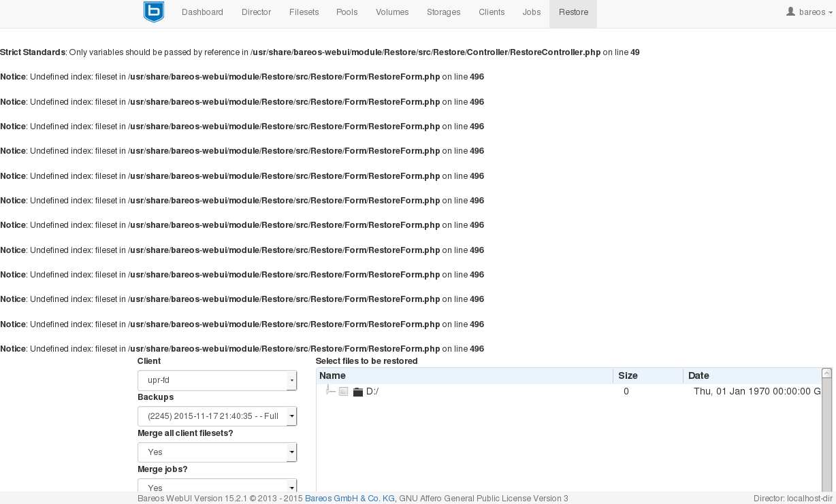This screenshot has width=836, height=504.
Task: Tick the checkbox next to D:/
Action: (x=344, y=392)
